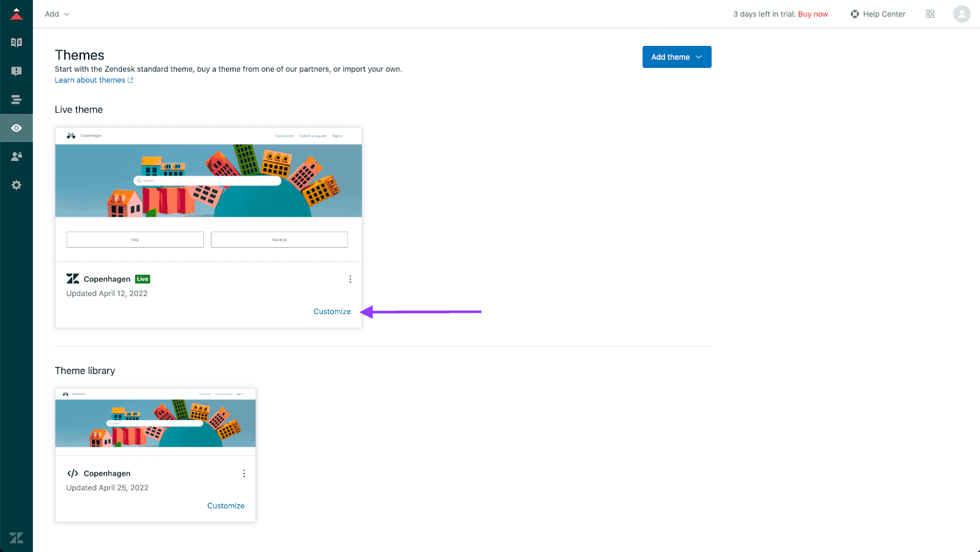
Task: Click the red Guide logo at top left
Action: coord(17,13)
